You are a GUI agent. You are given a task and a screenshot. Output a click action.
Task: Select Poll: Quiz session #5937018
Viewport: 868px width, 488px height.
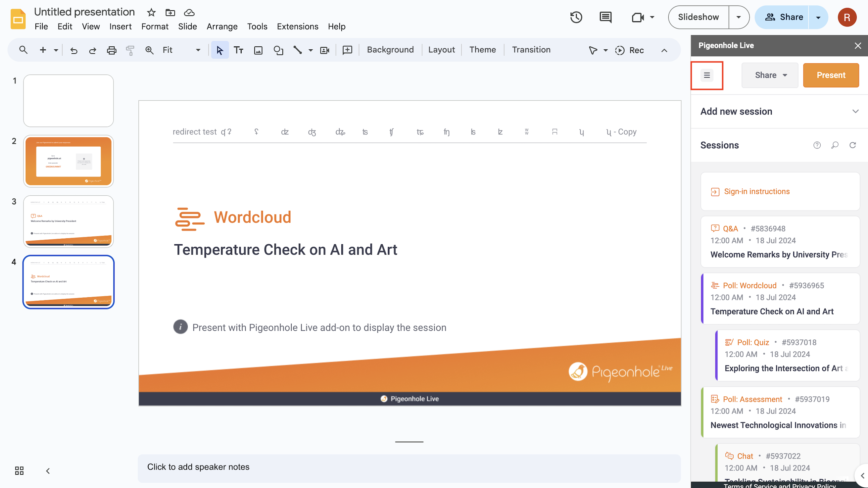point(787,356)
